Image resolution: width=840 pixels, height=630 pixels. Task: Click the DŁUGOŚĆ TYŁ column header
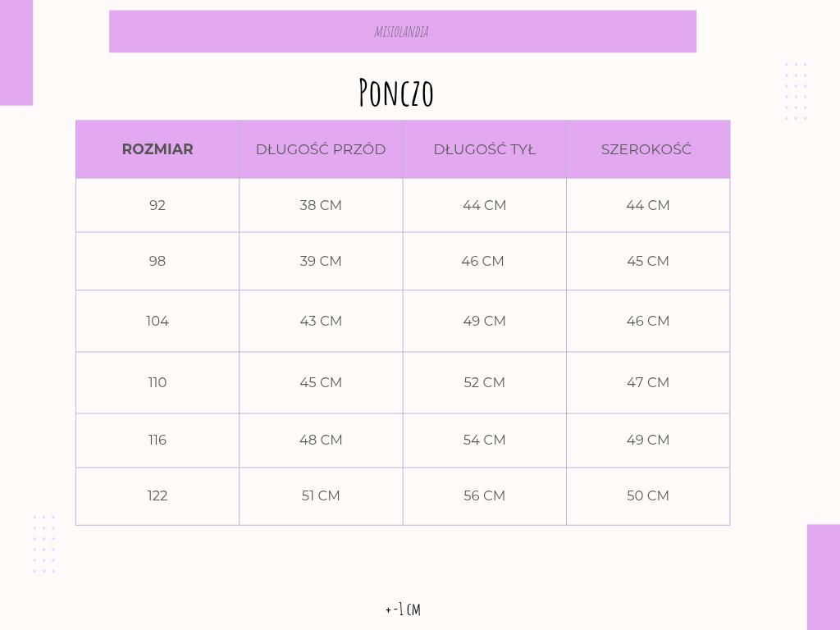click(484, 149)
